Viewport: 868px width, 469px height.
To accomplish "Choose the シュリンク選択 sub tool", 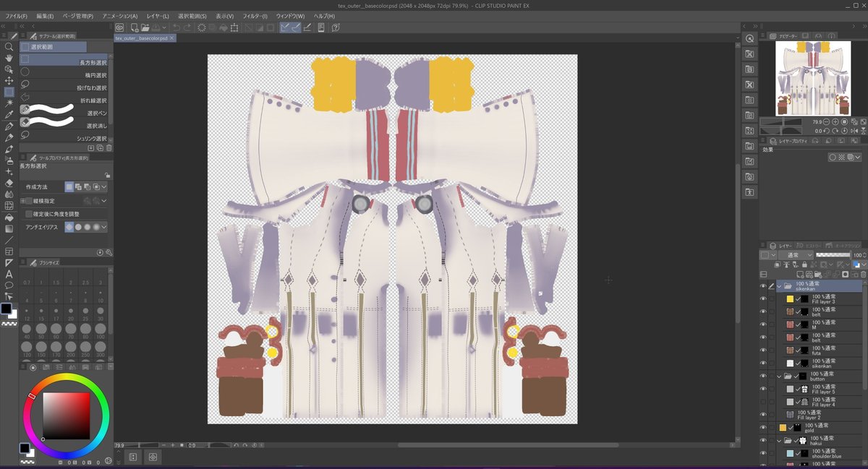I will click(x=64, y=137).
